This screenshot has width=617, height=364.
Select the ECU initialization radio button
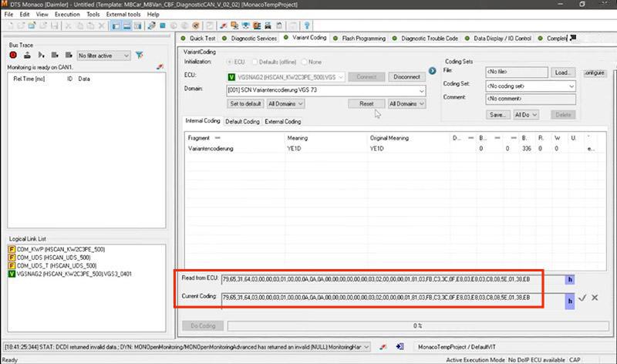[229, 62]
